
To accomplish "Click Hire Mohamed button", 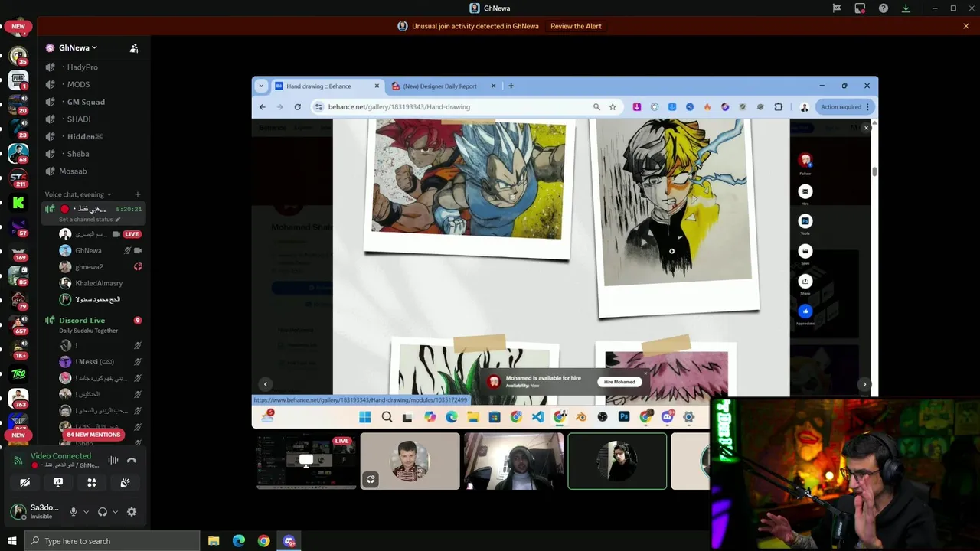I will (619, 382).
